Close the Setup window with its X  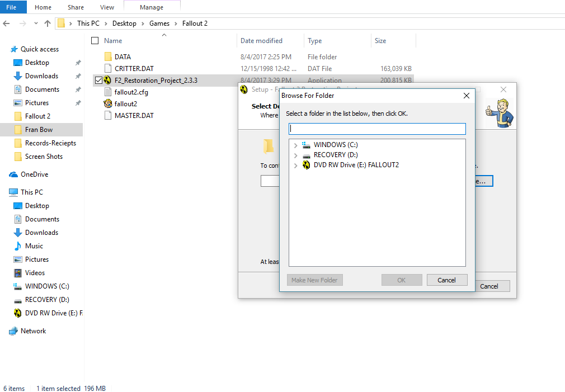tap(503, 89)
